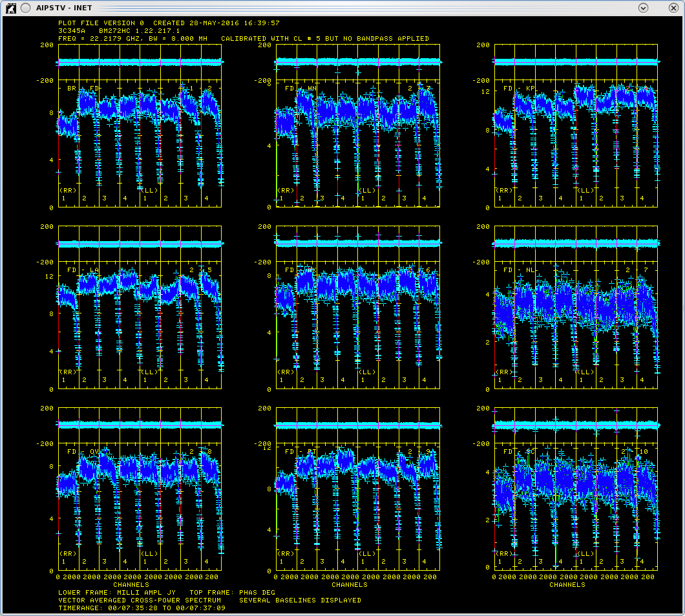Click the (LL) label in FD - SC plot
This screenshot has width=685, height=616.
[x=585, y=553]
